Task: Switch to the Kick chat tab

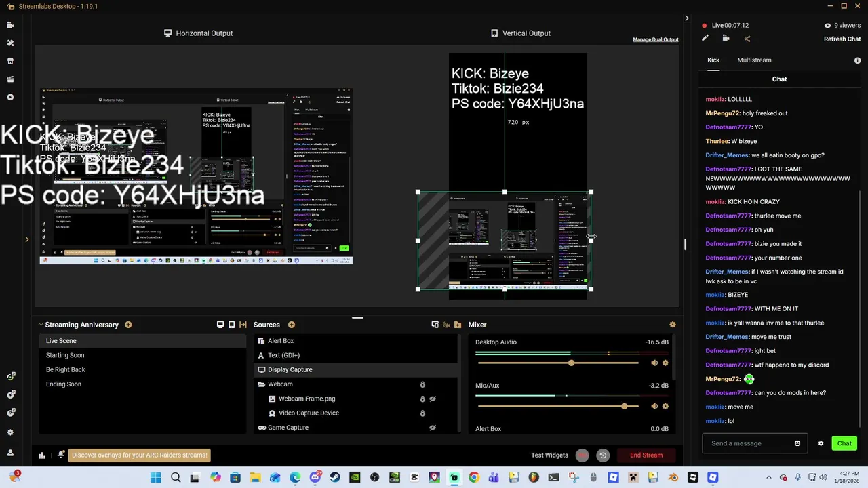Action: 713,60
